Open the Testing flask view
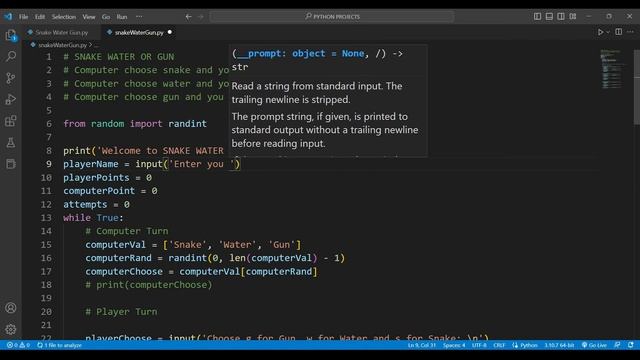The height and width of the screenshot is (360, 640). click(11, 142)
